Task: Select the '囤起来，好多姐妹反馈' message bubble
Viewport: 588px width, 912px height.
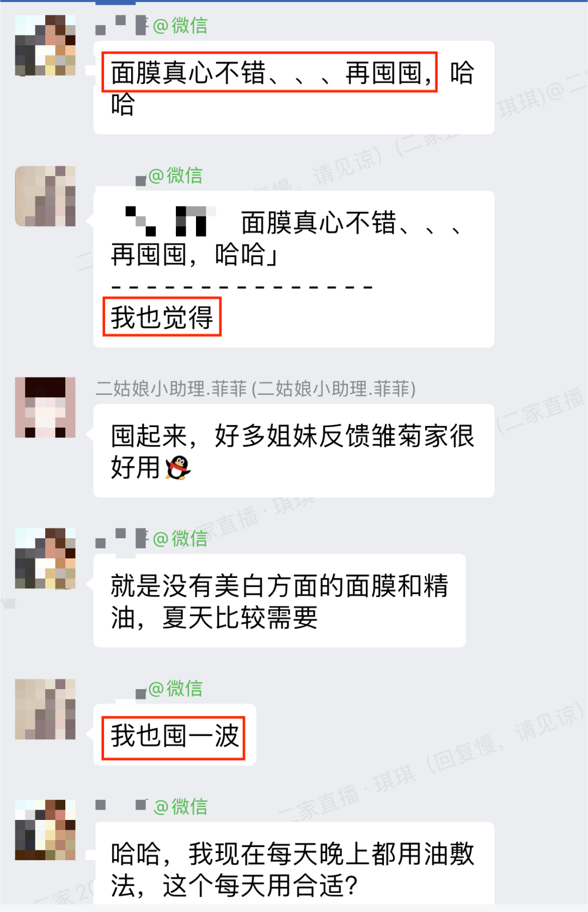Action: [294, 451]
